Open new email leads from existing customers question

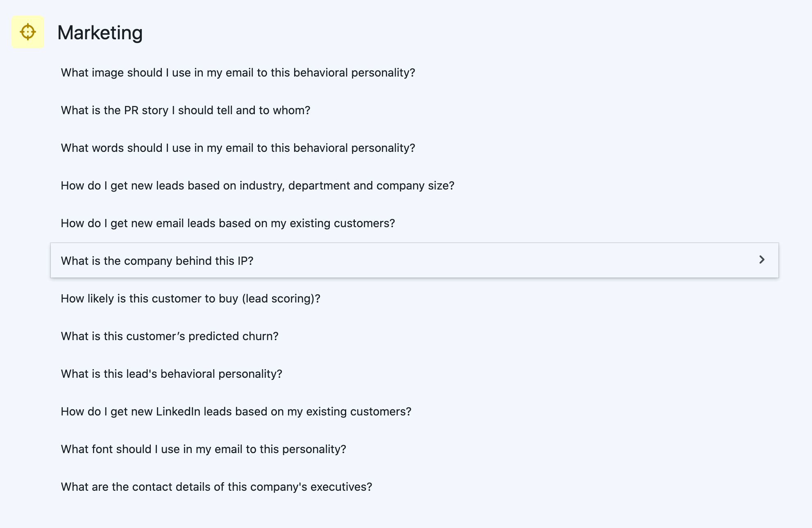228,223
